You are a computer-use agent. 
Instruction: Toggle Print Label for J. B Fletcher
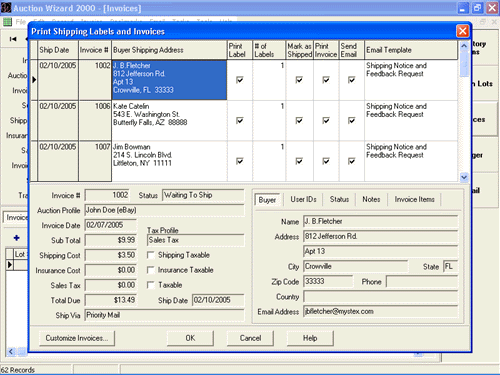coord(239,80)
